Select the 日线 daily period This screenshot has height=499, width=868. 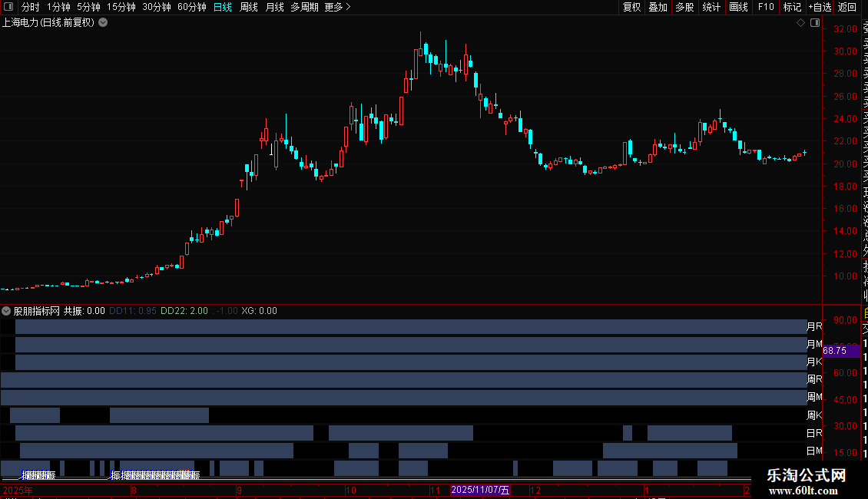coord(223,7)
